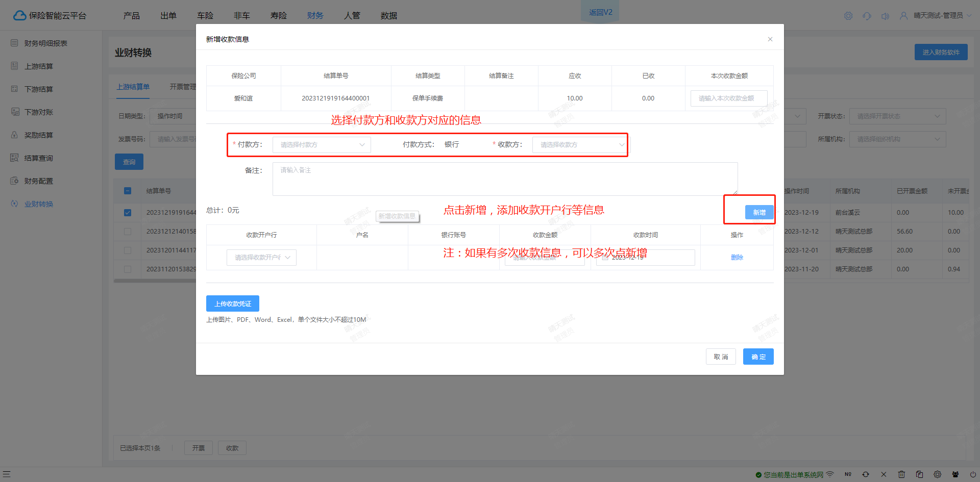Click the 进入财务软件 button
Image resolution: width=980 pixels, height=482 pixels.
point(941,52)
